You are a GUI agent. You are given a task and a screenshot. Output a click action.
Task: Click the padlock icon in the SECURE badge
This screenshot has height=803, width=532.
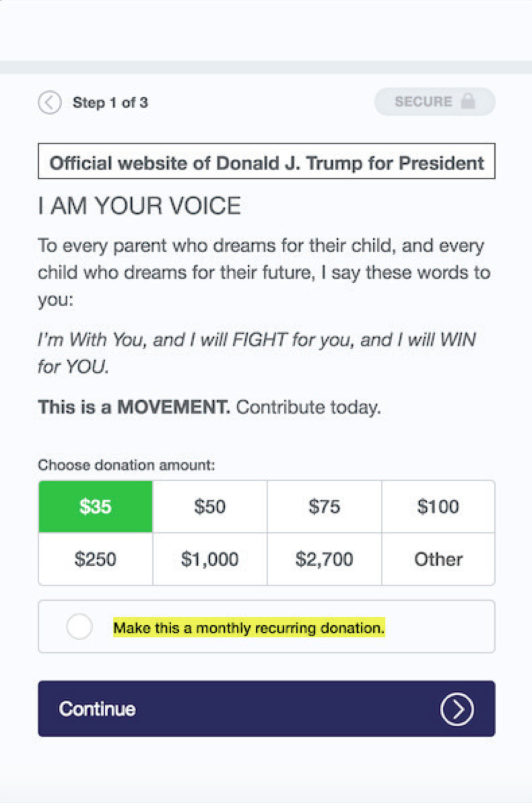[x=468, y=102]
